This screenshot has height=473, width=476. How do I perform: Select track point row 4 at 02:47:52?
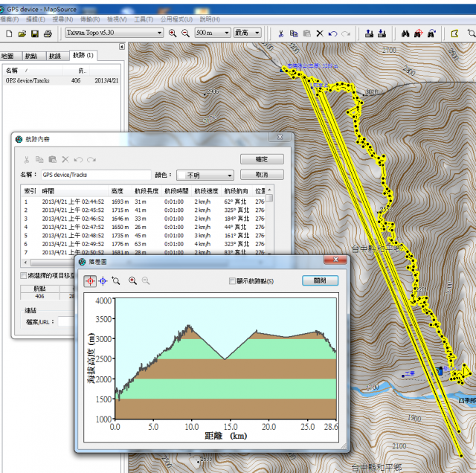[x=144, y=227]
